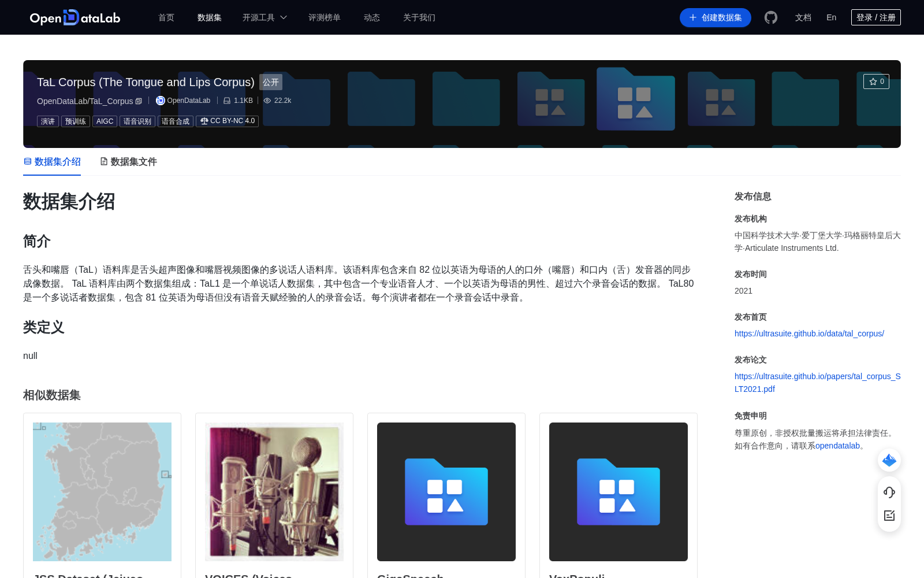The height and width of the screenshot is (578, 924).
Task: Open the JSS Dataset Korea map thumbnail
Action: pos(102,492)
